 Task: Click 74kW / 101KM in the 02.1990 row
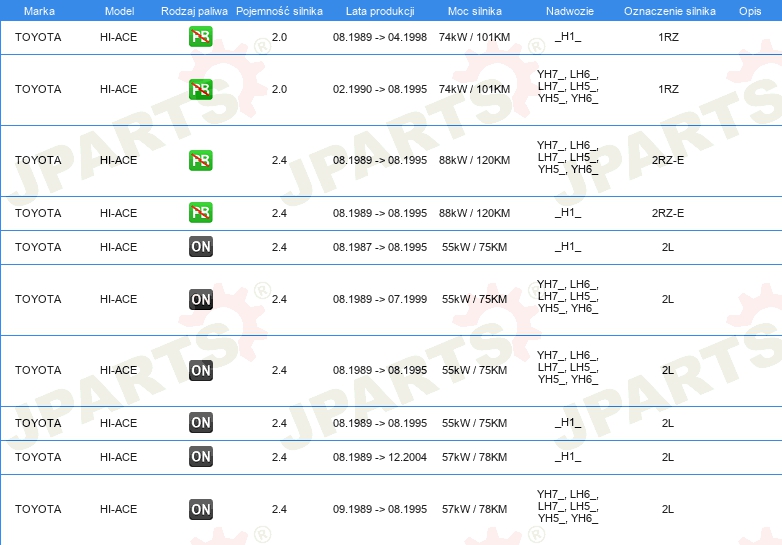pos(474,89)
